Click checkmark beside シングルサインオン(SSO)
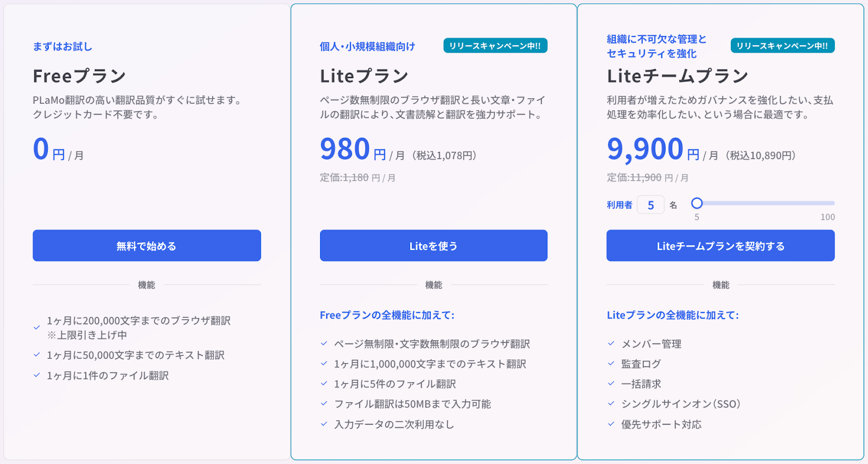This screenshot has height=464, width=868. [611, 404]
